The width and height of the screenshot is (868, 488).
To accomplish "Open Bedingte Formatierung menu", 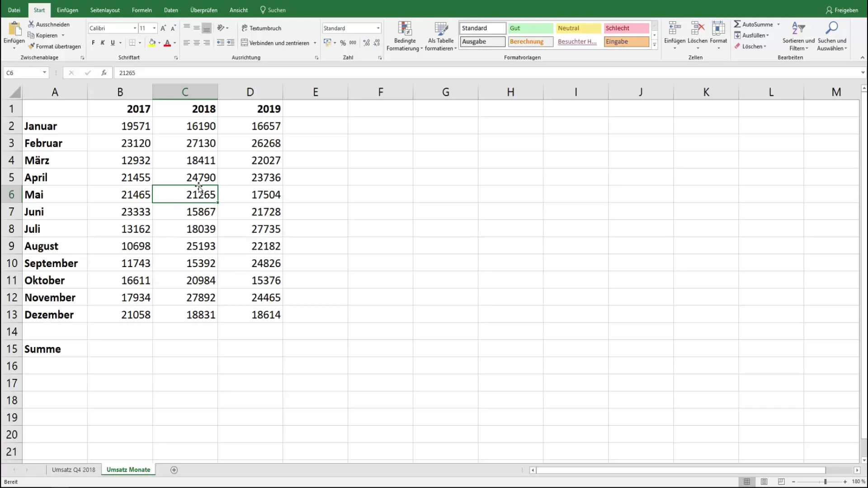I will coord(405,36).
